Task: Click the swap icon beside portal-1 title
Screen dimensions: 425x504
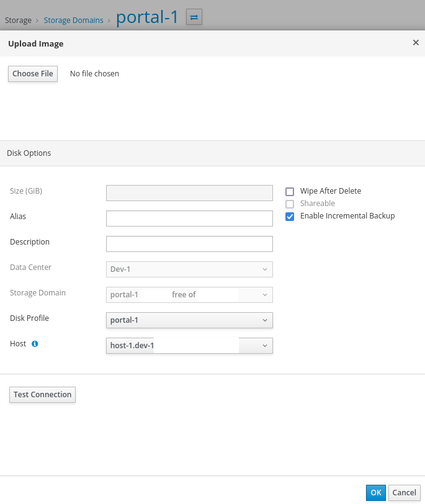Action: click(194, 17)
